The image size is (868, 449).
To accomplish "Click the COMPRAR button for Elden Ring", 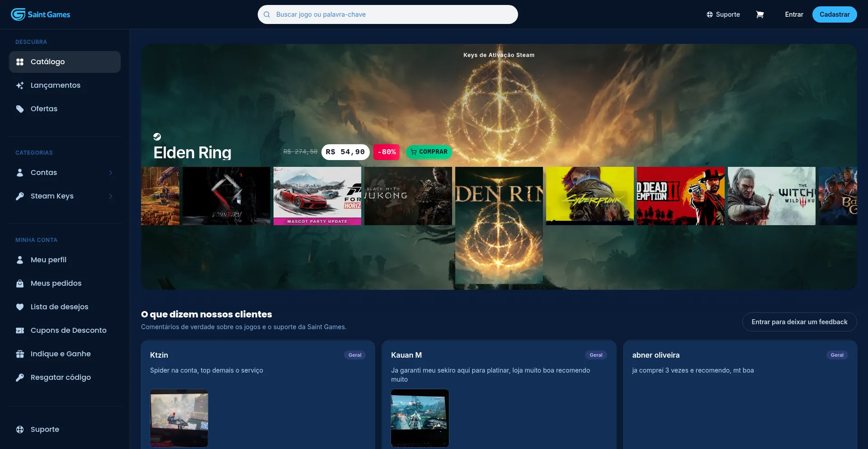I will click(x=429, y=152).
